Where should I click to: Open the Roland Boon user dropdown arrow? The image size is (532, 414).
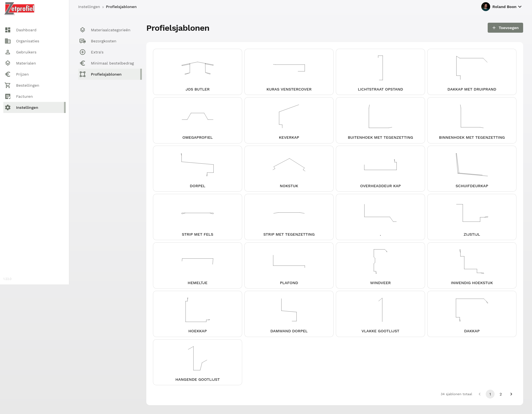(520, 7)
